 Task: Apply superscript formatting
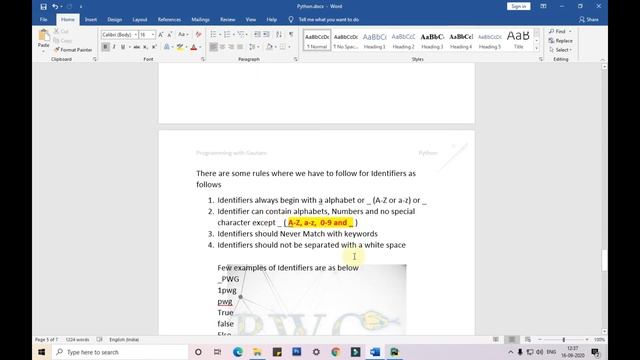pos(154,47)
